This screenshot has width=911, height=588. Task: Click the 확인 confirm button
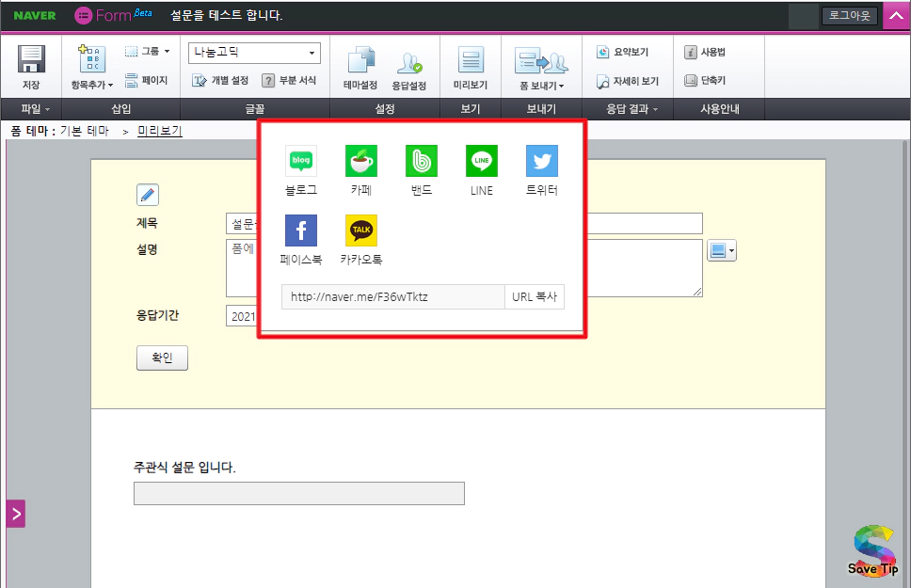click(x=162, y=358)
